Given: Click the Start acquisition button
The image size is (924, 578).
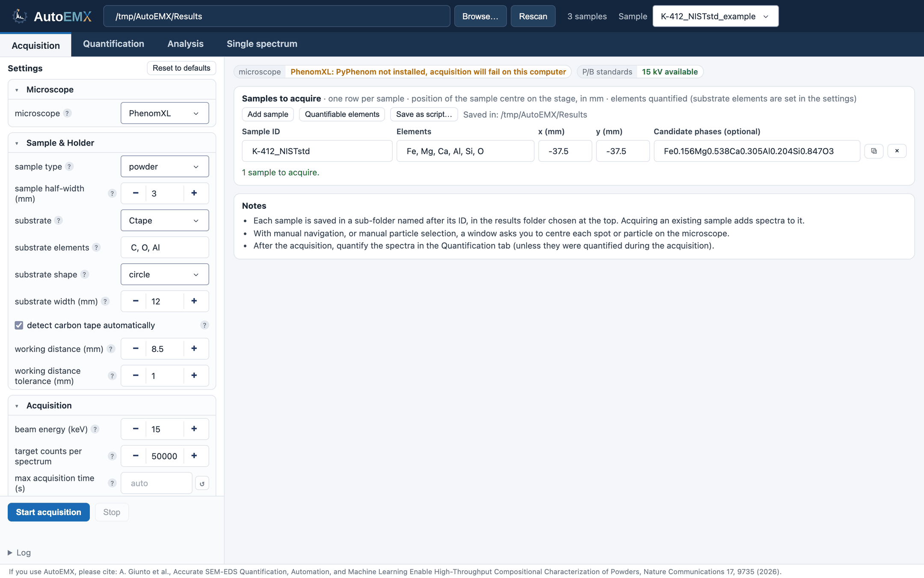Looking at the screenshot, I should coord(49,512).
